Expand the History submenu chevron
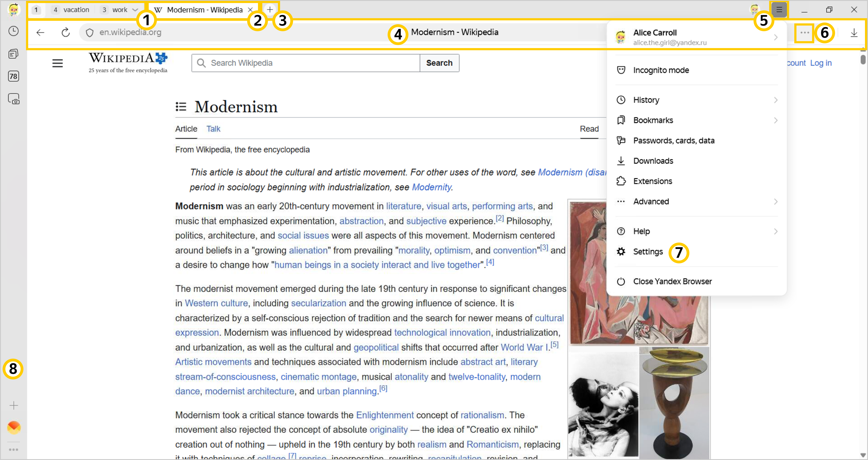Image resolution: width=868 pixels, height=460 pixels. click(776, 100)
